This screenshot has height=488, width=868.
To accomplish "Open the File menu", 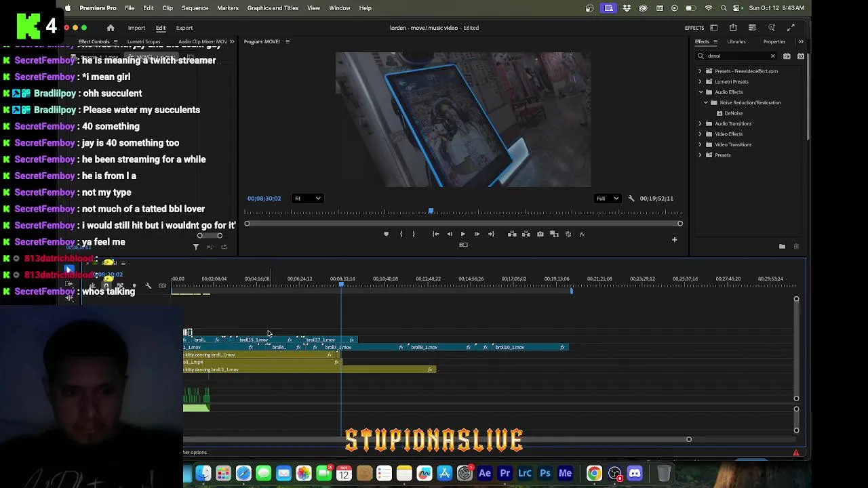I will pyautogui.click(x=130, y=8).
